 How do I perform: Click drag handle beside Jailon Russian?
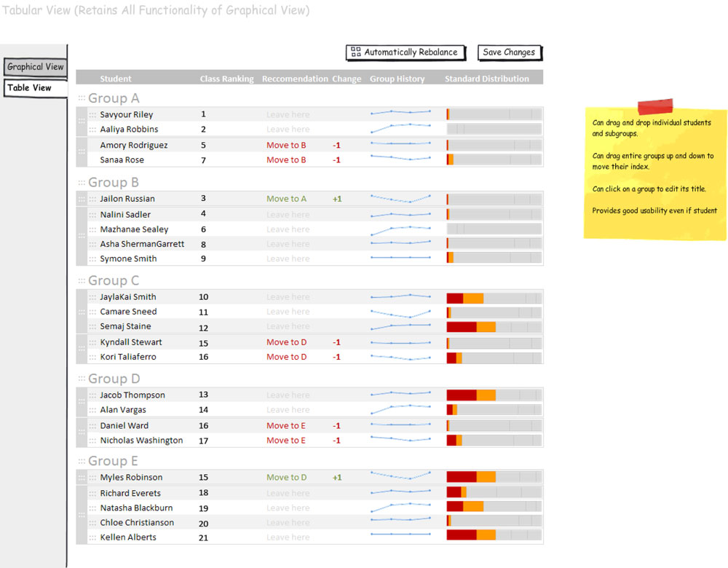[x=92, y=199]
